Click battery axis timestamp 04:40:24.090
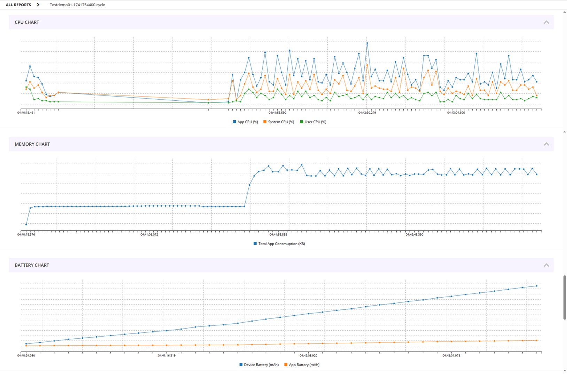The width and height of the screenshot is (567, 392). click(x=26, y=355)
